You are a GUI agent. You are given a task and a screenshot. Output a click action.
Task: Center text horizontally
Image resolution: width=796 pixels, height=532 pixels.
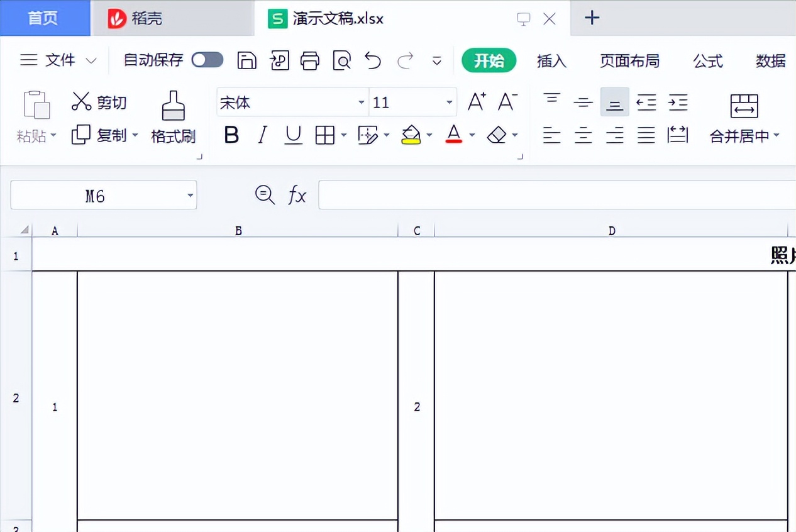click(583, 135)
